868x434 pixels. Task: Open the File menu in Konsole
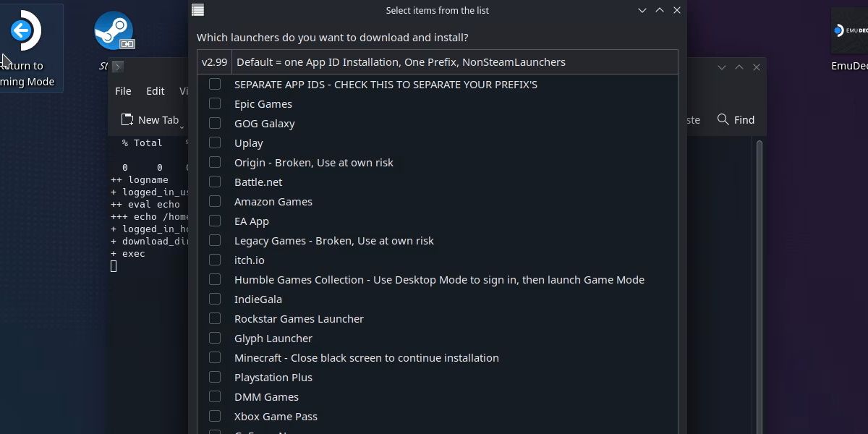point(123,91)
